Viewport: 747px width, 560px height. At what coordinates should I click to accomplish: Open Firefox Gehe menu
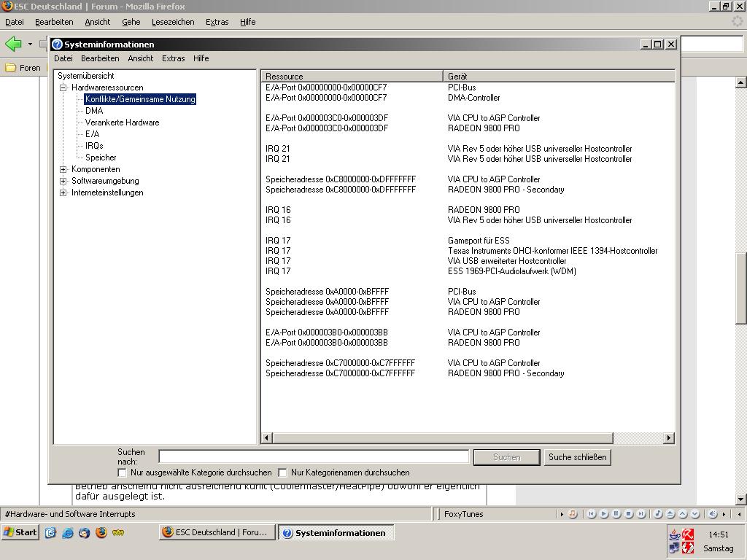(x=131, y=22)
